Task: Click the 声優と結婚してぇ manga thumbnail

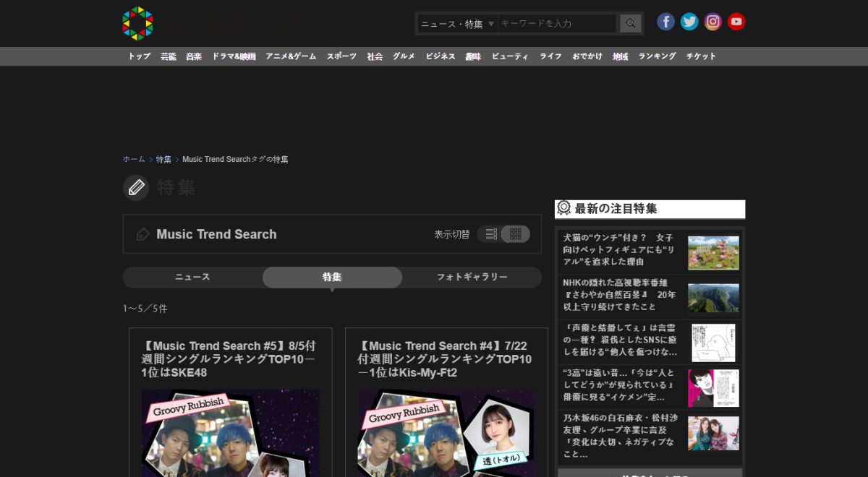Action: (x=713, y=343)
